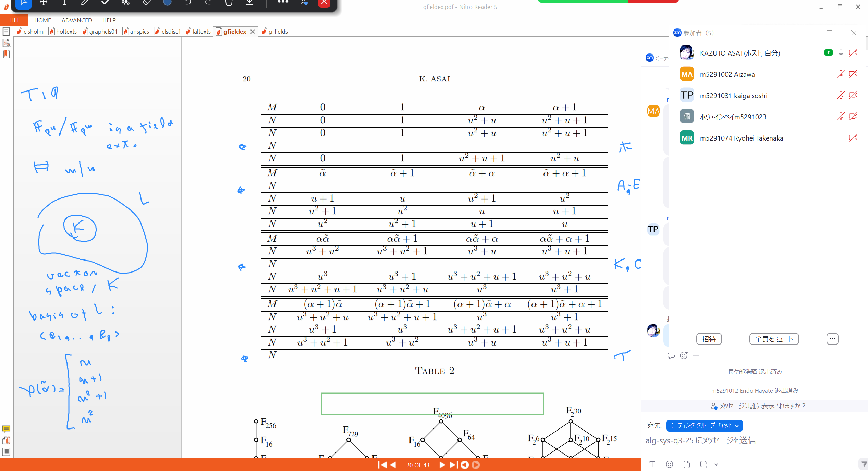
Task: Click the next page arrow
Action: (442, 465)
